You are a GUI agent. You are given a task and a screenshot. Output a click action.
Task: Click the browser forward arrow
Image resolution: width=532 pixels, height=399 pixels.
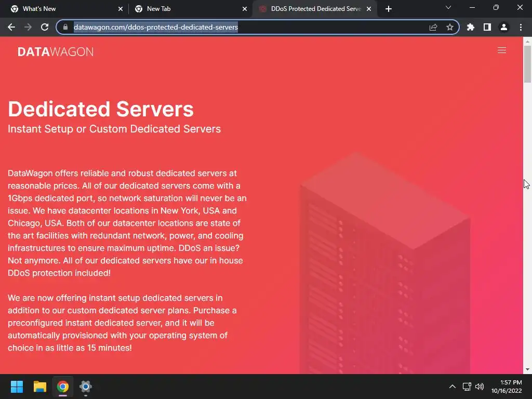point(28,27)
